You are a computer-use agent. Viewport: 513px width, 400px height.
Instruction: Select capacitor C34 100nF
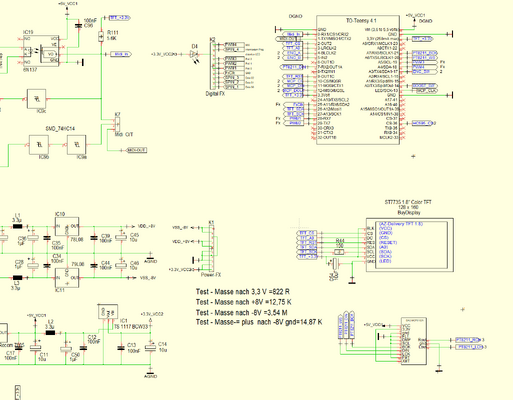point(47,266)
